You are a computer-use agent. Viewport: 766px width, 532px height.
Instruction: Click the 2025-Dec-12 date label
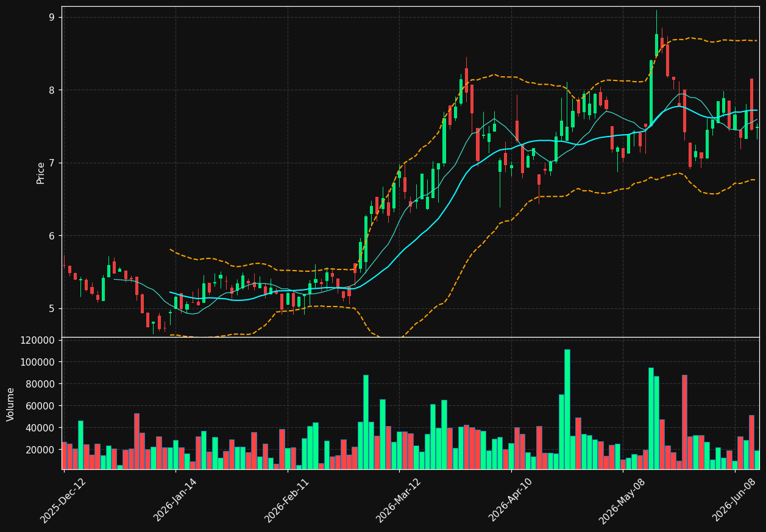(x=63, y=500)
